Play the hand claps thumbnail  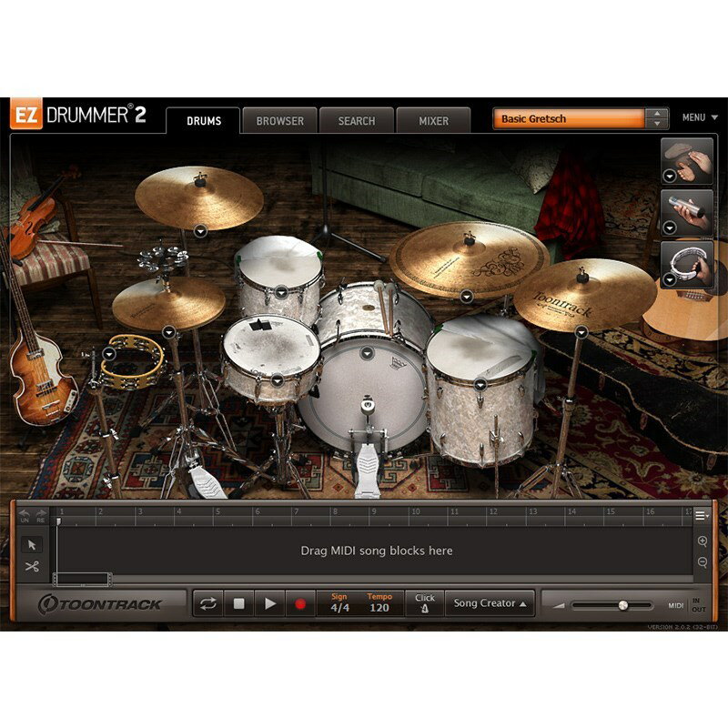[x=687, y=161]
